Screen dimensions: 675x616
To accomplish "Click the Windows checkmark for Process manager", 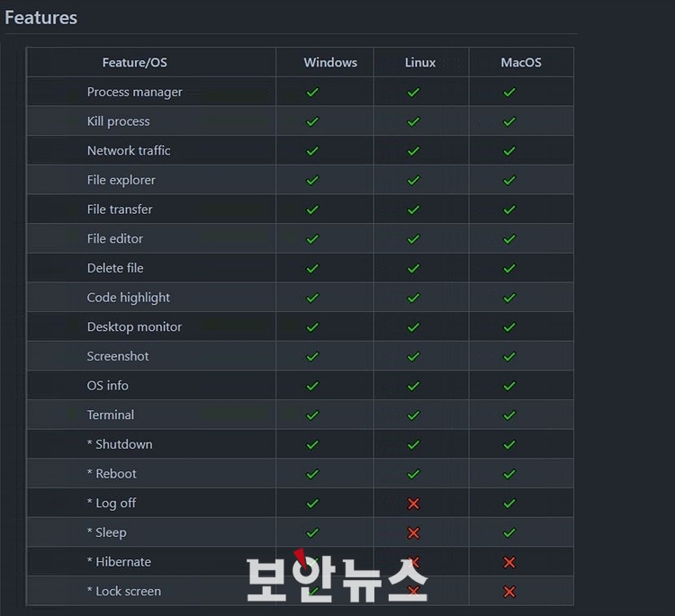I will coord(312,92).
